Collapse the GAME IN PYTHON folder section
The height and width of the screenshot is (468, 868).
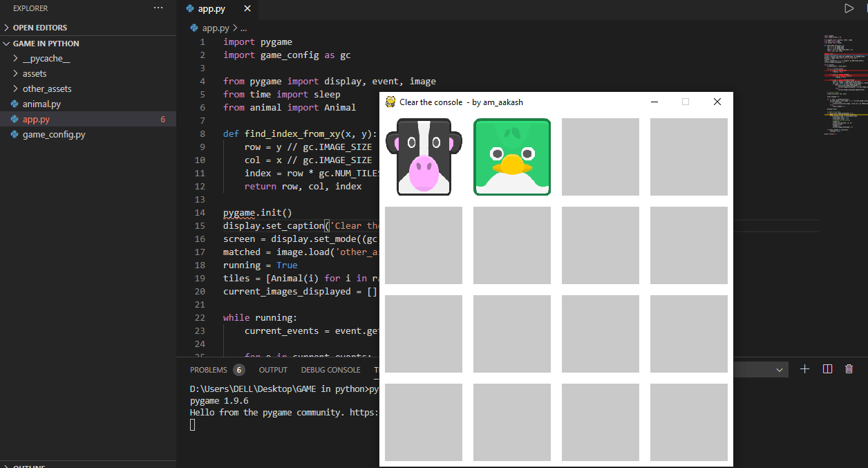point(88,43)
